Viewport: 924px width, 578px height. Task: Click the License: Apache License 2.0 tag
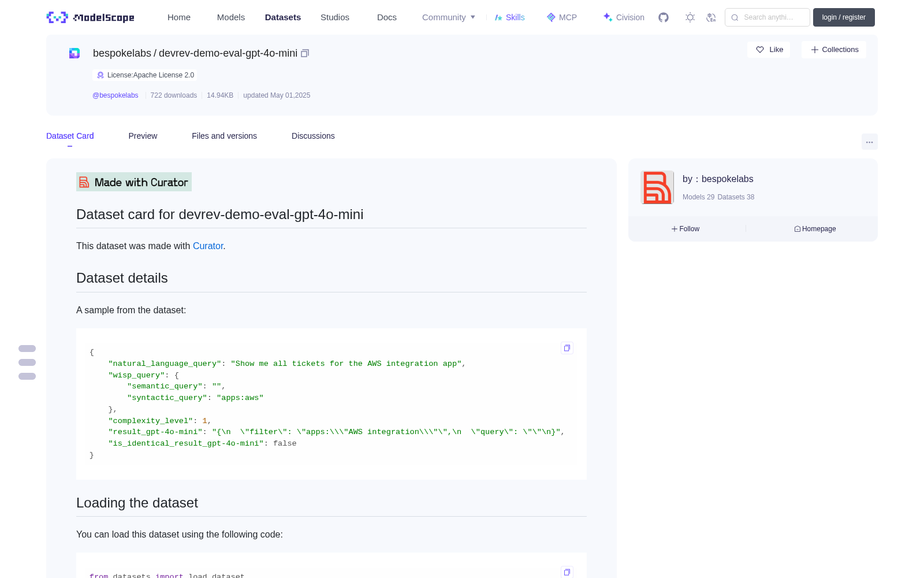tap(145, 75)
